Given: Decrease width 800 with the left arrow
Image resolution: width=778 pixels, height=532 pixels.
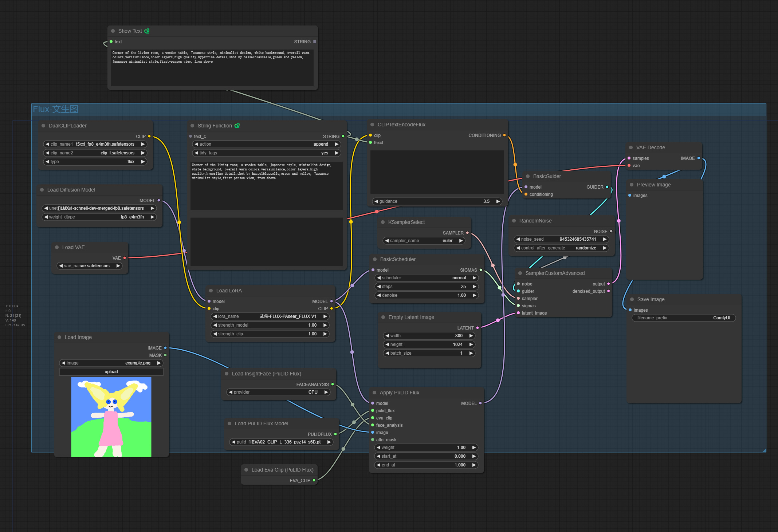Looking at the screenshot, I should pos(387,335).
